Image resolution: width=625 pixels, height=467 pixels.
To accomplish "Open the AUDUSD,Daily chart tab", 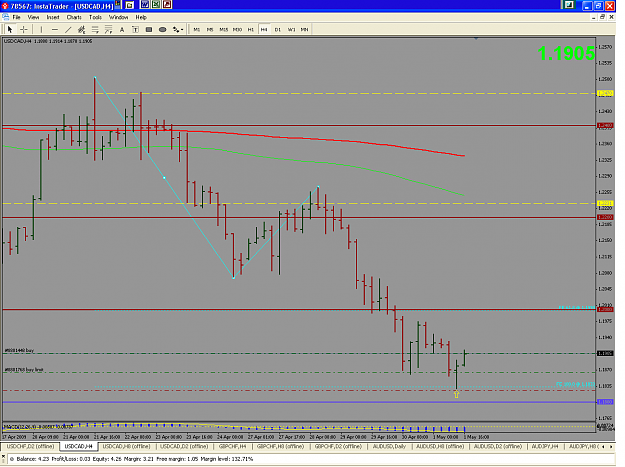I will pyautogui.click(x=389, y=446).
